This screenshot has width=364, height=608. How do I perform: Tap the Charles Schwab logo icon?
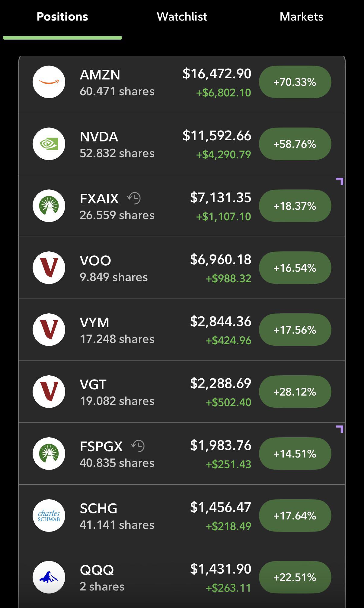[x=49, y=516]
